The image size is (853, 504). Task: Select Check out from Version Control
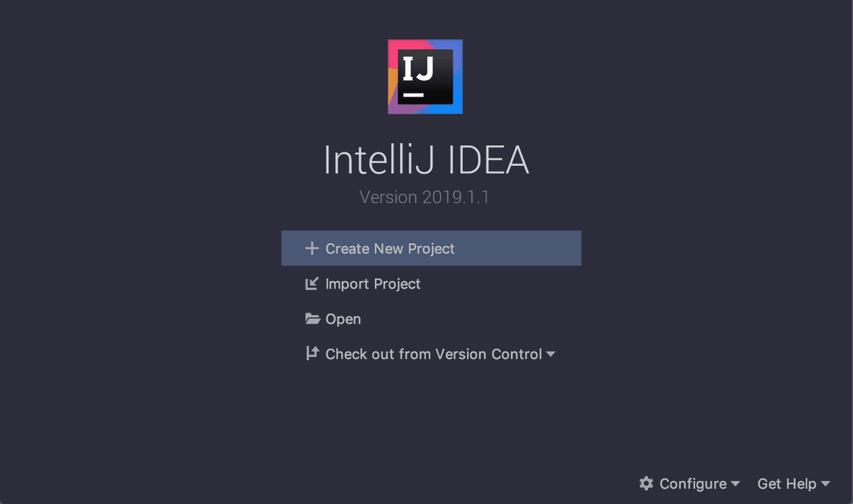click(x=432, y=353)
